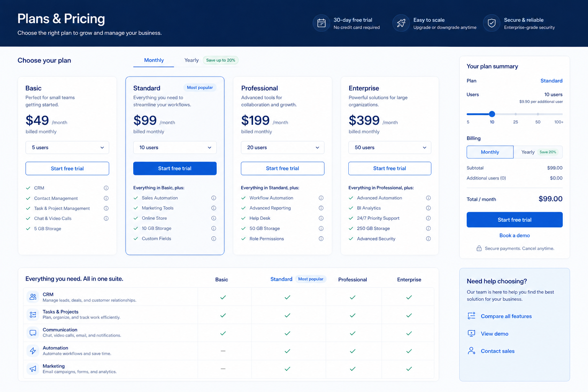The image size is (588, 392).
Task: Click the shield icon for Secure & reliable
Action: click(492, 23)
